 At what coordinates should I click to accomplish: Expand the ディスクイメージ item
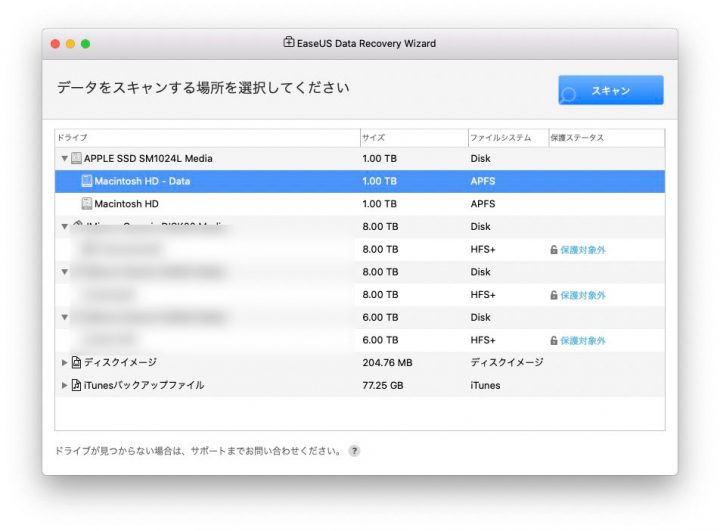64,362
